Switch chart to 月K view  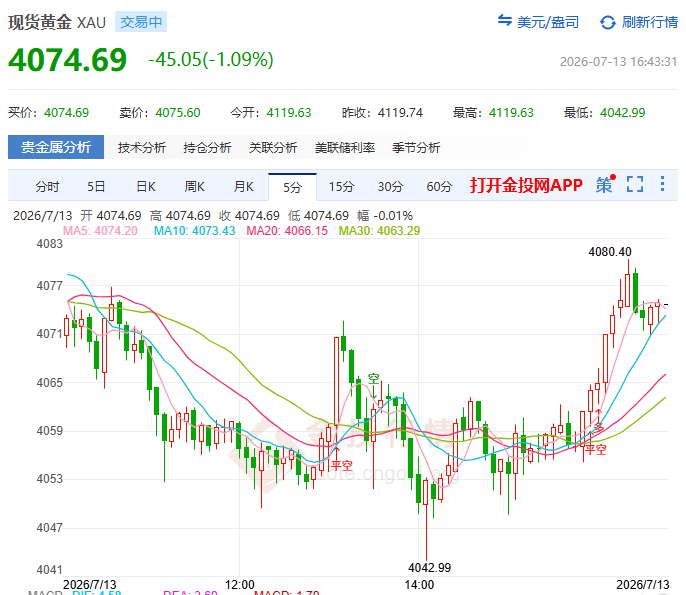point(243,187)
